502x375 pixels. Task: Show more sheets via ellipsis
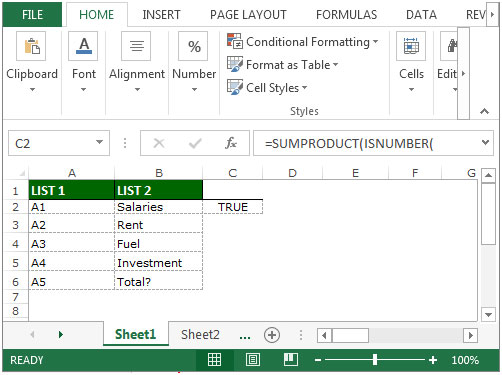tap(245, 337)
